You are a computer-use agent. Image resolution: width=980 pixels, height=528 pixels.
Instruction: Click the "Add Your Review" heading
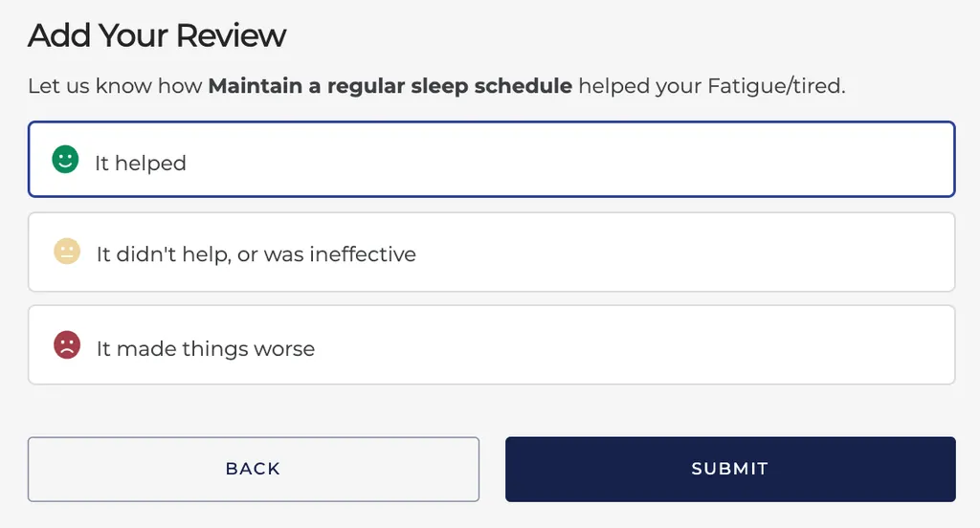157,36
